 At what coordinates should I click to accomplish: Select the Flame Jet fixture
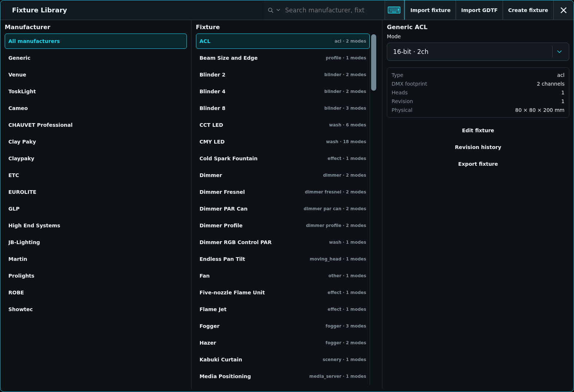(283, 309)
